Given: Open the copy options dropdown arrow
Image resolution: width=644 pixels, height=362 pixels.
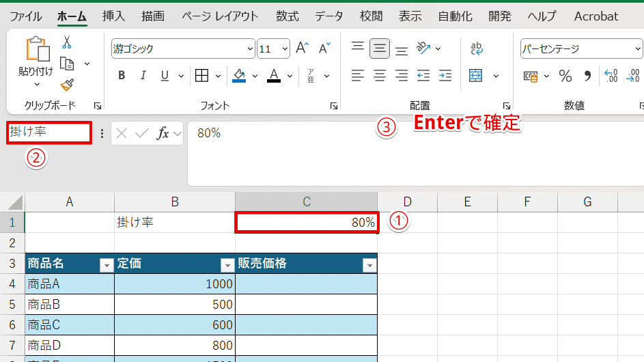Looking at the screenshot, I should (x=87, y=64).
